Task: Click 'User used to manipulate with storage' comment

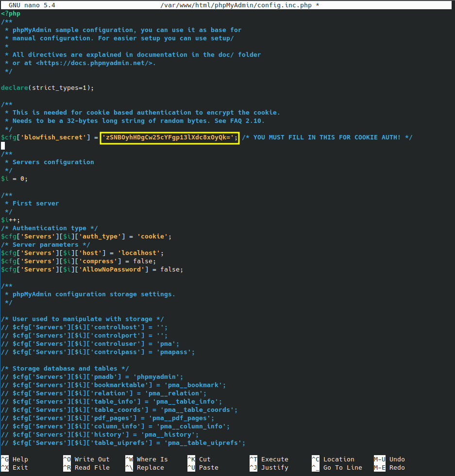Action: pos(82,319)
